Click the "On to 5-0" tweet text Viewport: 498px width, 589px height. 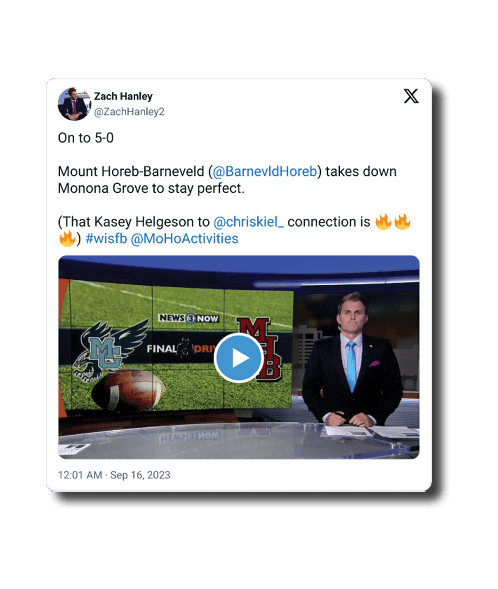(x=86, y=138)
